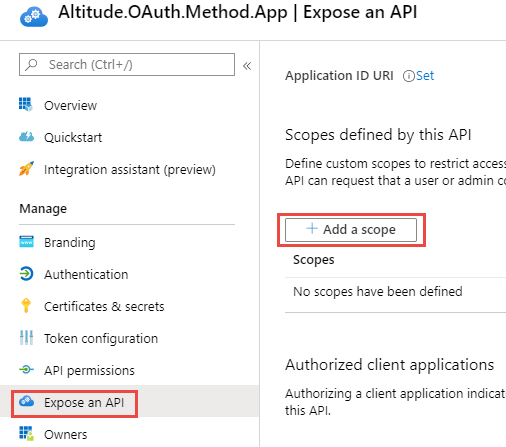Click the Token configuration sliders icon

coord(26,338)
